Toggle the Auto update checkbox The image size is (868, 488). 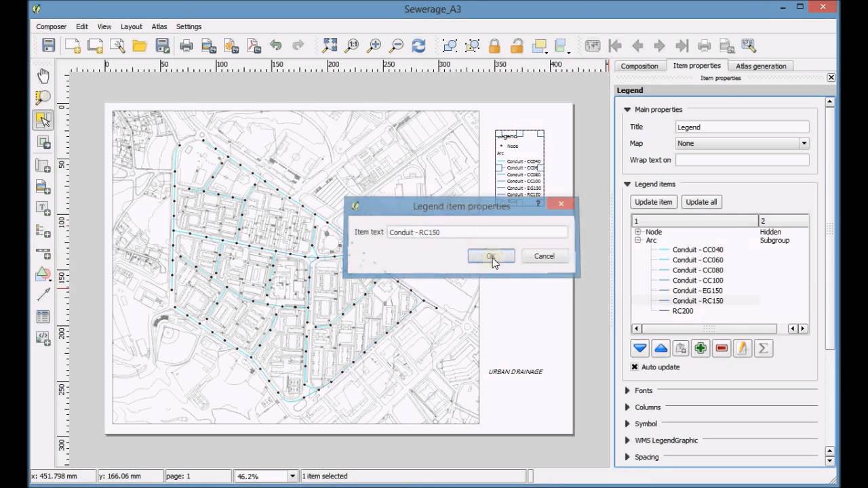635,367
